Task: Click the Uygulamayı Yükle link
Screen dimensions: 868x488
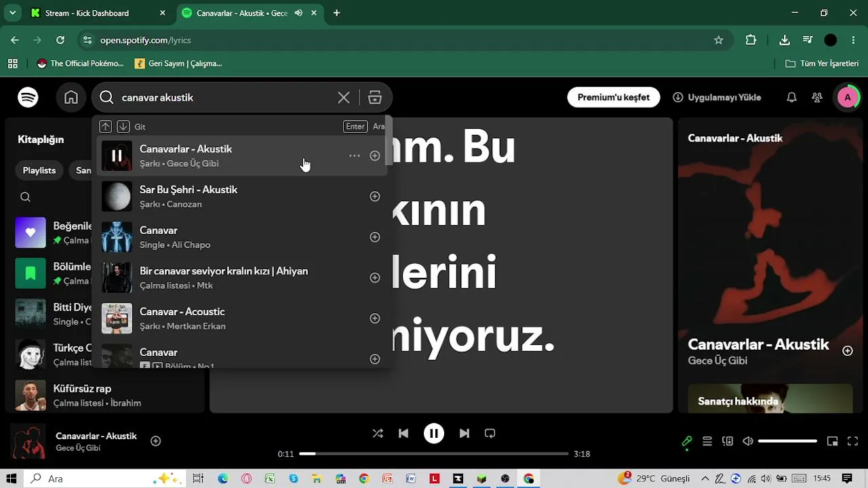Action: pos(717,98)
